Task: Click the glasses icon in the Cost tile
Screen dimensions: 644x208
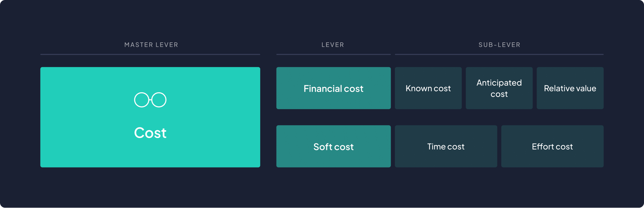Action: point(150,100)
